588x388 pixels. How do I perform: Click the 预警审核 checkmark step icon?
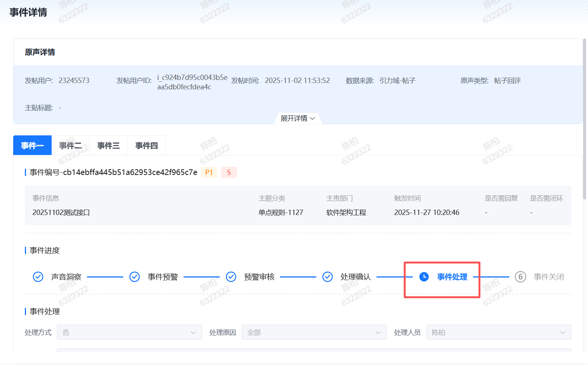(x=231, y=277)
